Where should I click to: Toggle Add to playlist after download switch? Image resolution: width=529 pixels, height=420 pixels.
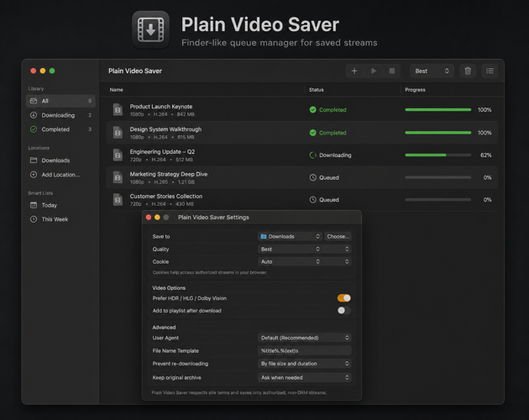pos(343,310)
